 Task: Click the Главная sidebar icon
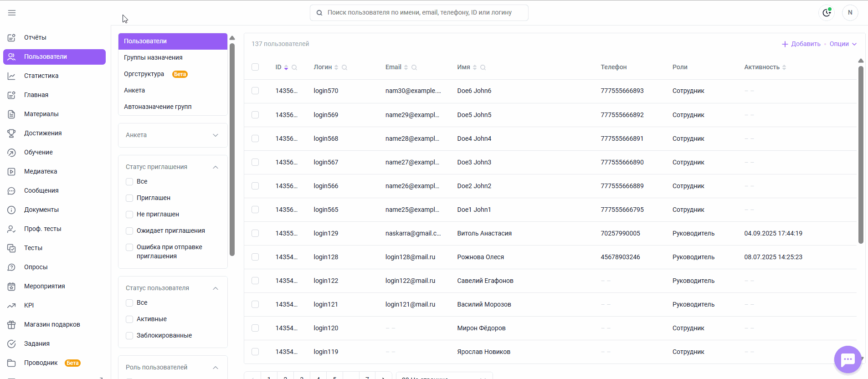tap(12, 95)
